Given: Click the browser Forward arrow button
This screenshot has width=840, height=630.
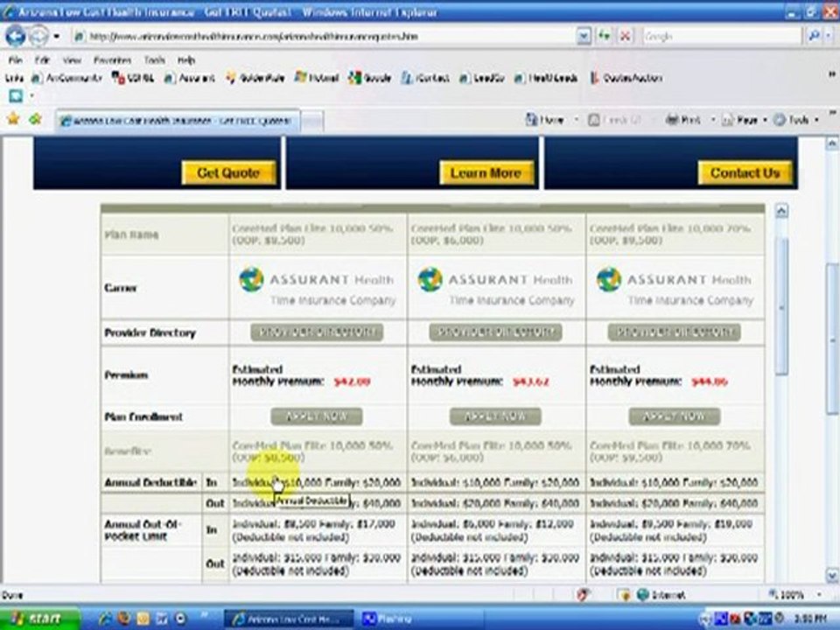Looking at the screenshot, I should [x=38, y=37].
